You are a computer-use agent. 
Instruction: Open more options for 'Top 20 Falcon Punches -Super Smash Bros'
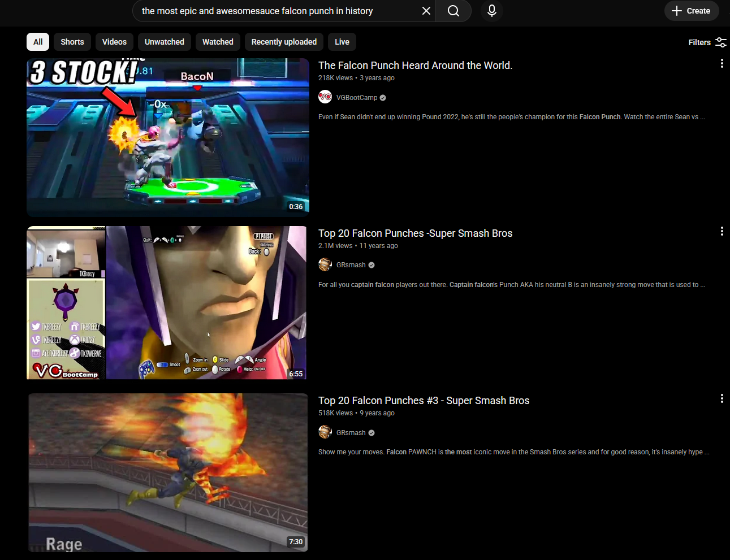click(722, 231)
